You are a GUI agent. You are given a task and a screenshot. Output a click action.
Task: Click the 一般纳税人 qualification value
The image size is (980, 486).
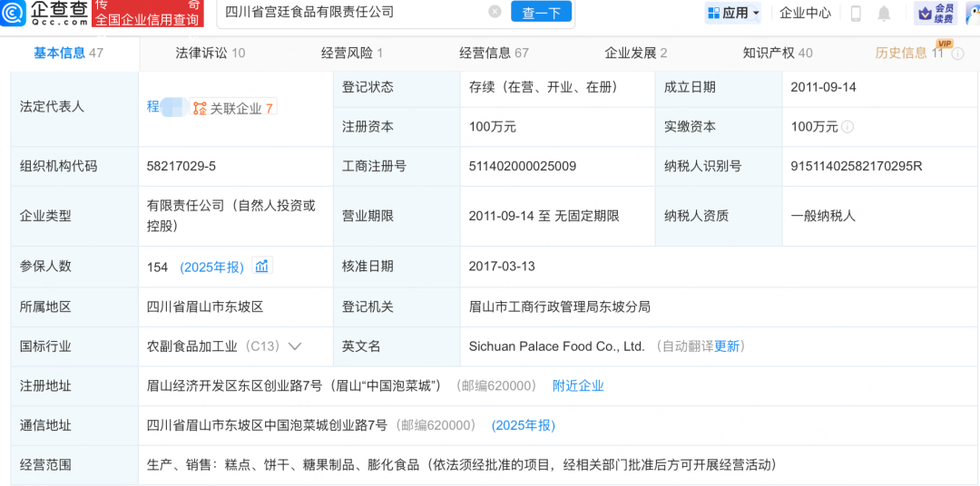click(x=822, y=217)
